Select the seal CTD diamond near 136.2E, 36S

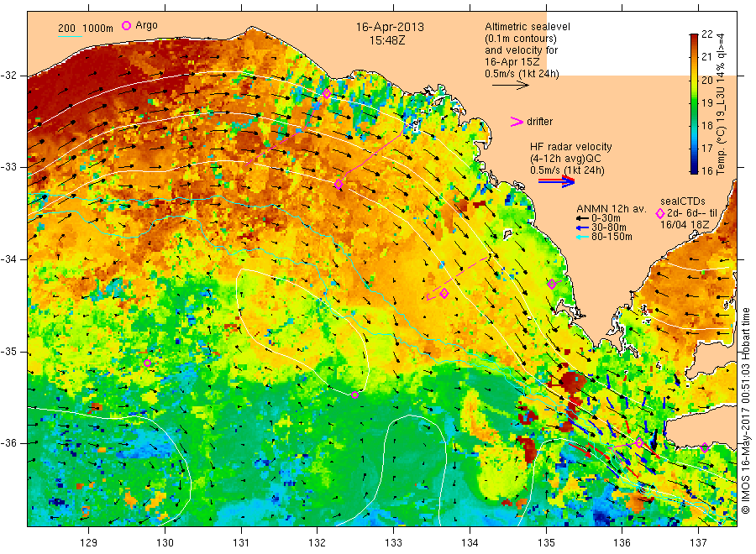[x=639, y=442]
